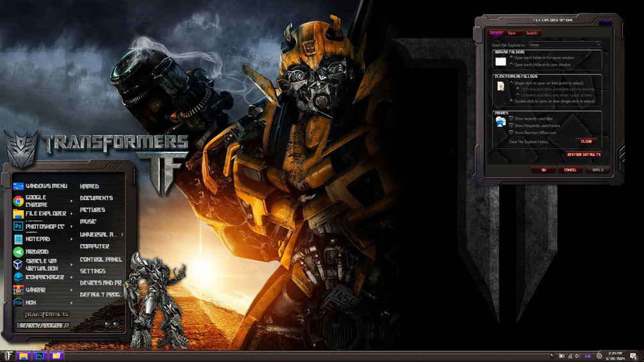
Task: Launch AirDroid from start menu
Action: click(x=18, y=252)
